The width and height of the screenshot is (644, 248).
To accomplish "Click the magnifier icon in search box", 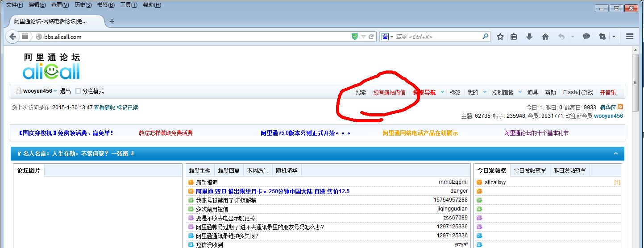I will 485,37.
